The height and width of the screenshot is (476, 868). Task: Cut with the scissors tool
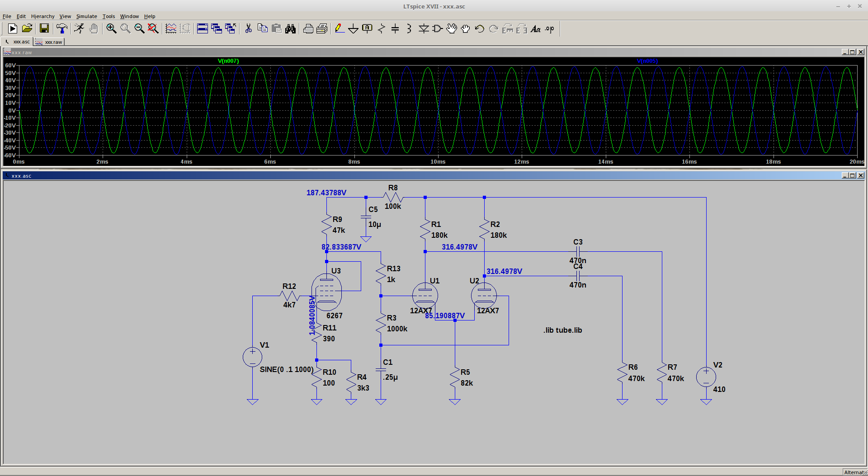pyautogui.click(x=248, y=28)
